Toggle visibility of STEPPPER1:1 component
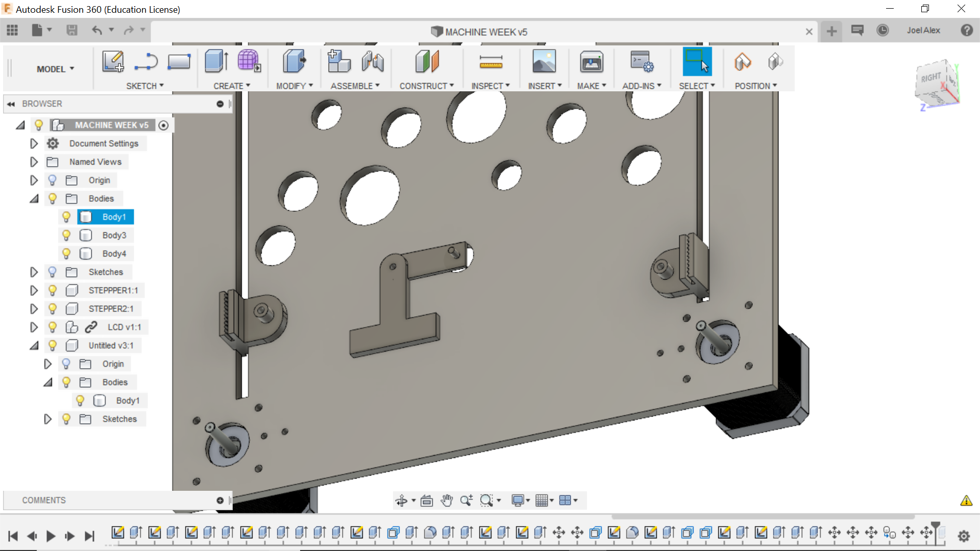 [53, 290]
